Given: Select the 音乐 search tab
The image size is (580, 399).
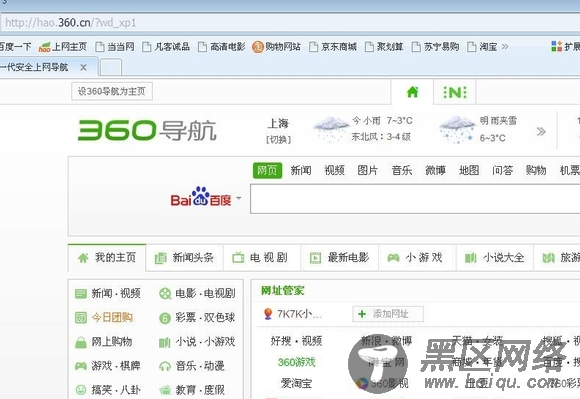Looking at the screenshot, I should (x=402, y=170).
